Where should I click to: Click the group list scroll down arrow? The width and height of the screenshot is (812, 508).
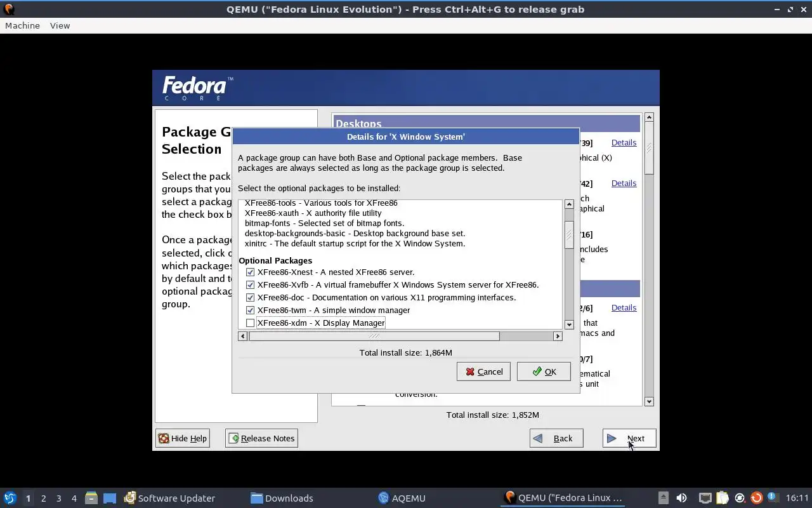[649, 401]
